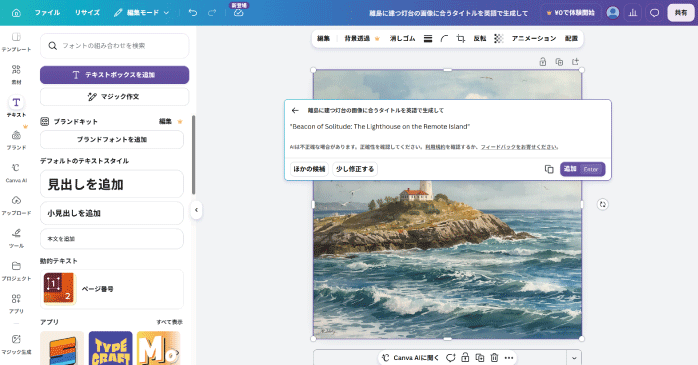Image resolution: width=698 pixels, height=365 pixels.
Task: Open the マジック生成 sidebar tab
Action: (16, 344)
